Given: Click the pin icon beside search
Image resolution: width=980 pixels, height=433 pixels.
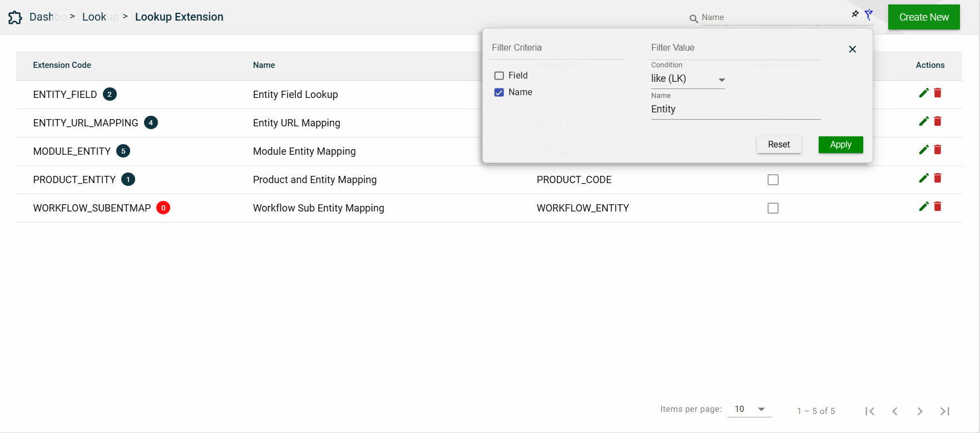Looking at the screenshot, I should (855, 14).
